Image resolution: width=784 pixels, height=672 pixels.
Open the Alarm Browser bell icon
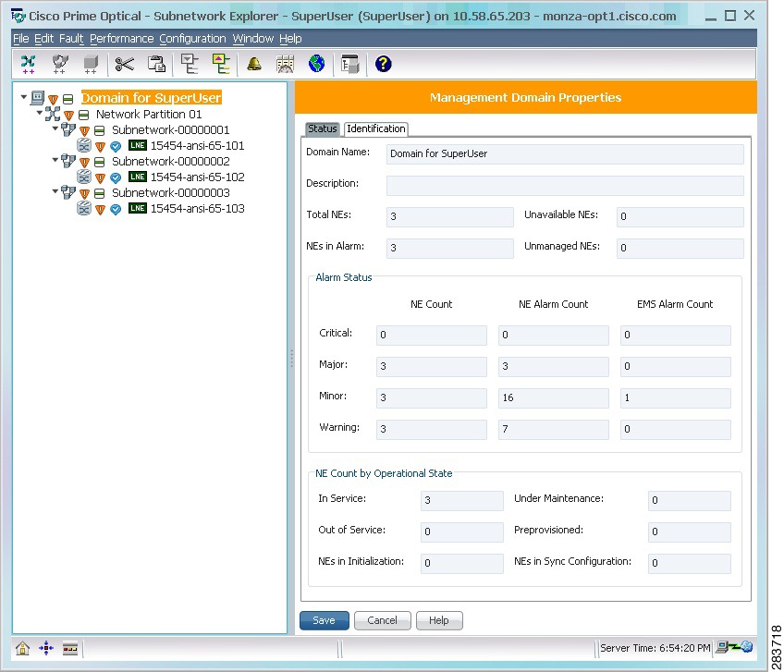tap(254, 64)
